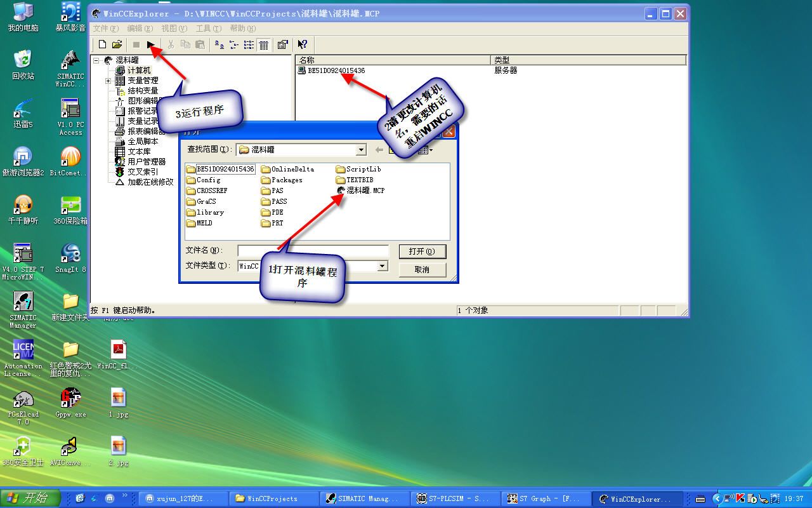Open the 文件类型 dropdown list
812x508 pixels.
coord(382,267)
